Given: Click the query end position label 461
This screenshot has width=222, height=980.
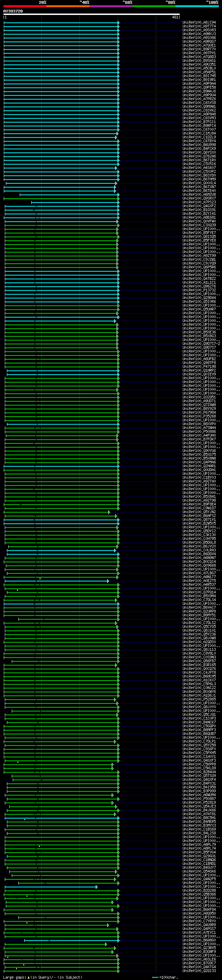Looking at the screenshot, I should click(x=175, y=17).
